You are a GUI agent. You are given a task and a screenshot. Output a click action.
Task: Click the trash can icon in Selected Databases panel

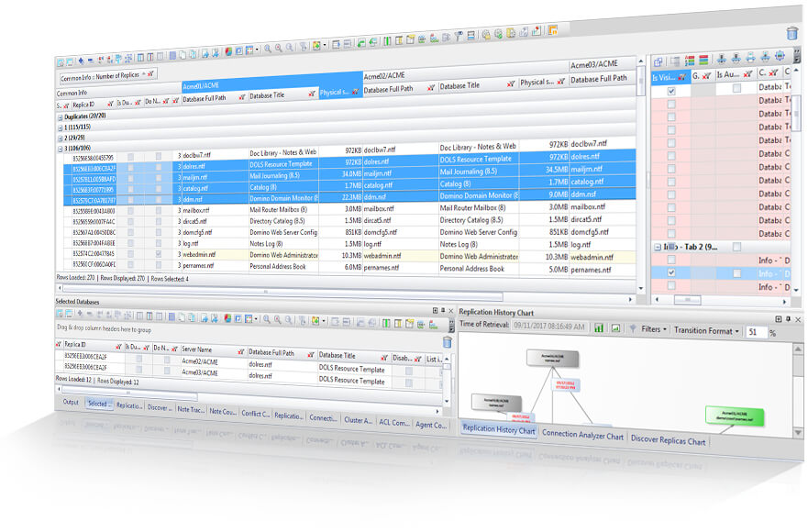pyautogui.click(x=447, y=342)
